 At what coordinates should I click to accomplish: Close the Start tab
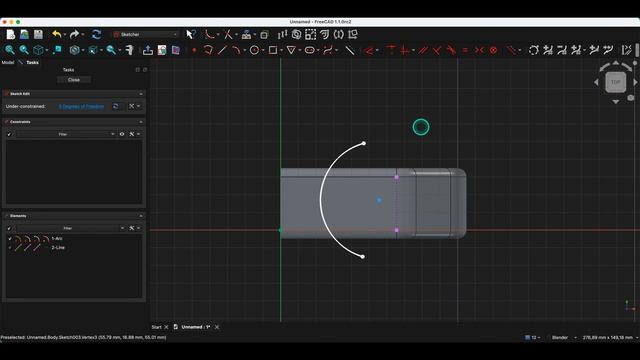pyautogui.click(x=166, y=327)
